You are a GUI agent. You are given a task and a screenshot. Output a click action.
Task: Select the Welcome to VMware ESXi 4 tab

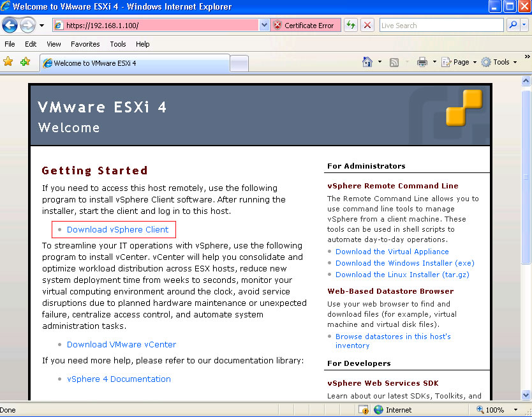point(135,63)
